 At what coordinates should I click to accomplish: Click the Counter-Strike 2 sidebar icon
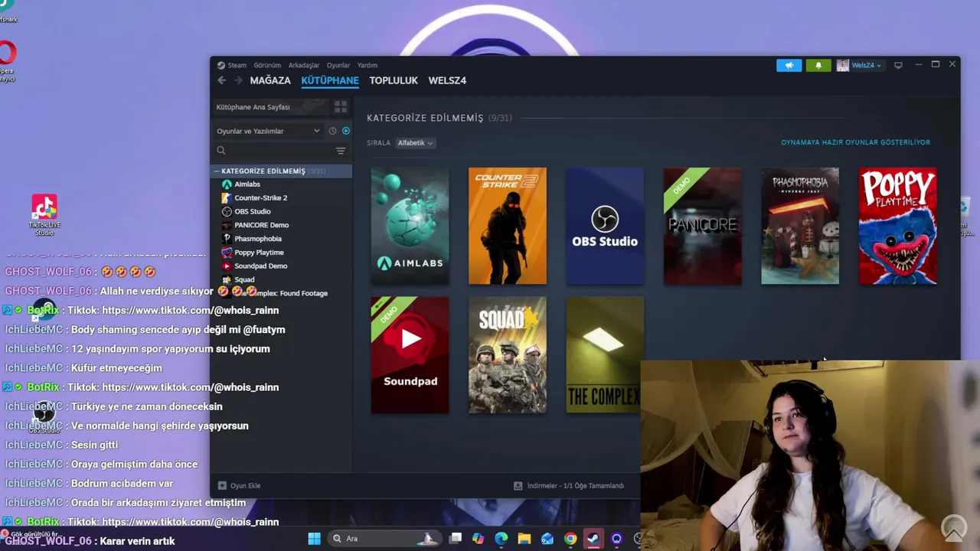(x=227, y=198)
